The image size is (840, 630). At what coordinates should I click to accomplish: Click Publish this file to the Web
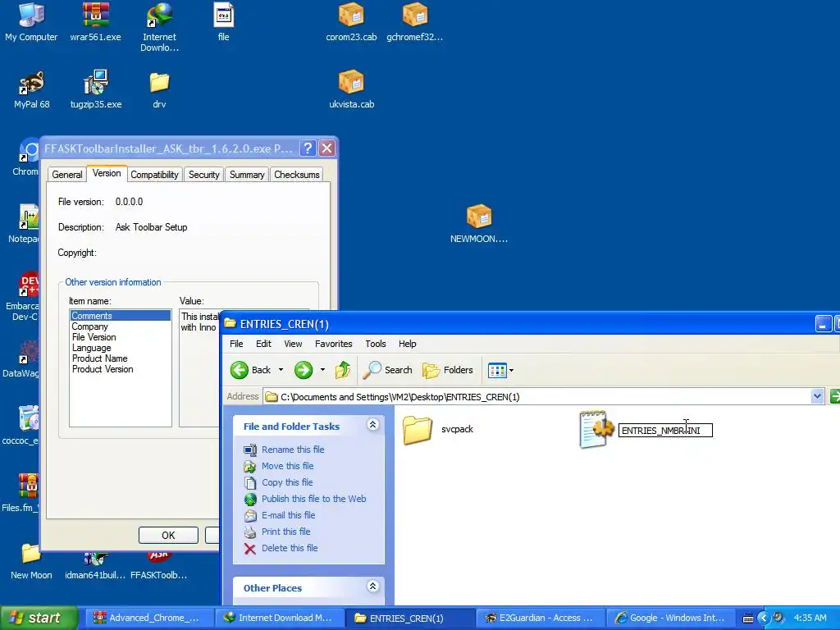[313, 499]
